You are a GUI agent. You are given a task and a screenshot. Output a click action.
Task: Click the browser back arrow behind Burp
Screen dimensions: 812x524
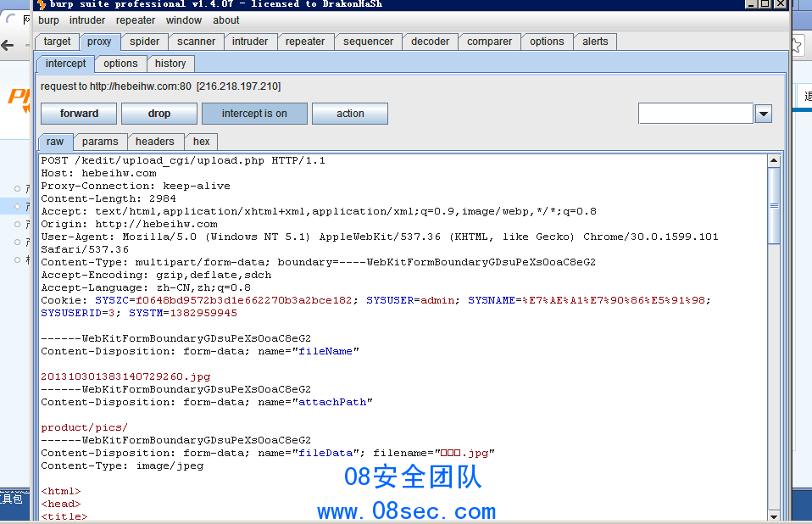(x=8, y=46)
